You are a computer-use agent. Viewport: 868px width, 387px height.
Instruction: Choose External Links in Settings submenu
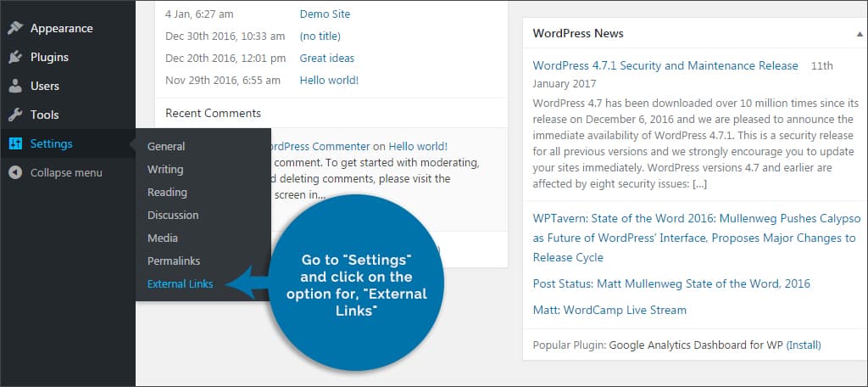[180, 283]
